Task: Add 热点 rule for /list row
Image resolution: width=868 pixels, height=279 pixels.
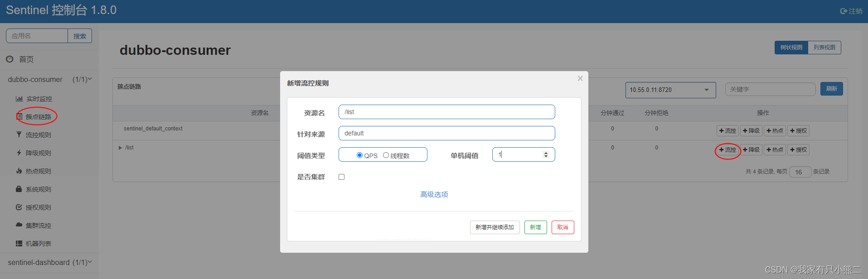Action: click(x=775, y=150)
